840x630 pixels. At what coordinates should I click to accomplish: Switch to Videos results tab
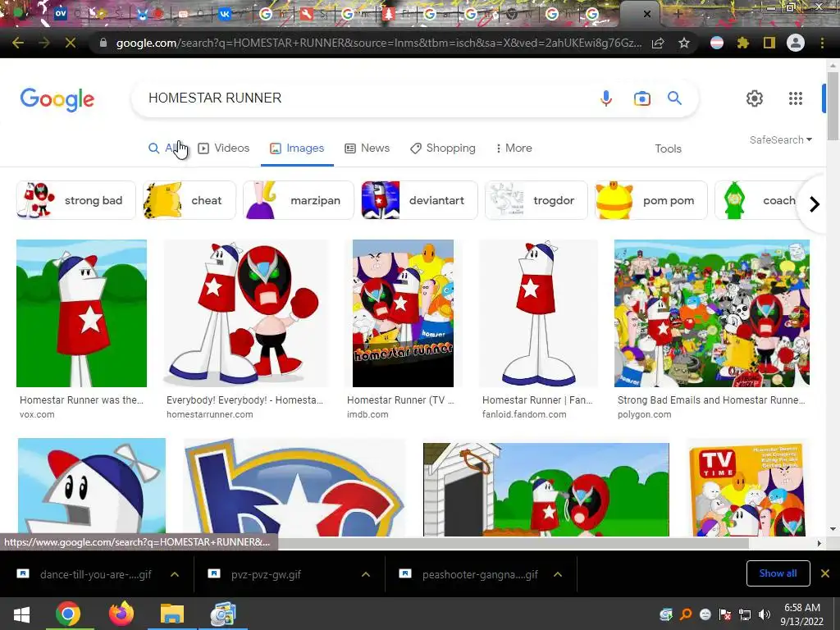pyautogui.click(x=223, y=148)
